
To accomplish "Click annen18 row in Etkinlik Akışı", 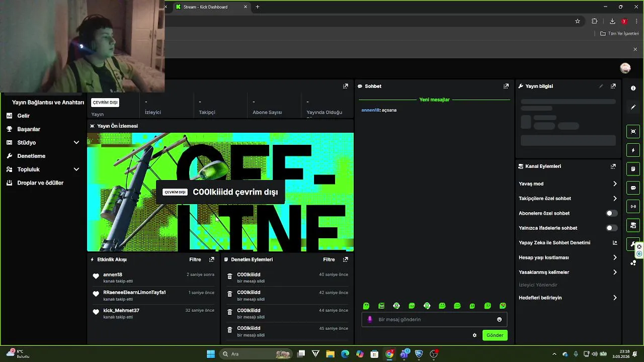I will pos(153,278).
